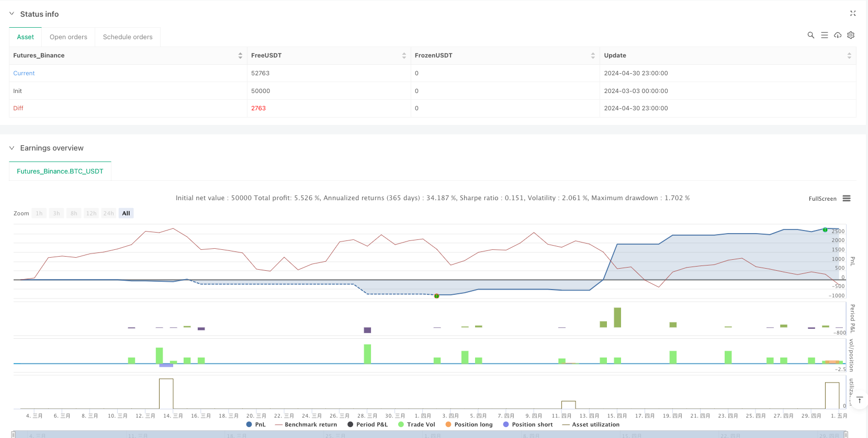Click the left handle of the chart navigator
868x438 pixels.
pyautogui.click(x=14, y=434)
